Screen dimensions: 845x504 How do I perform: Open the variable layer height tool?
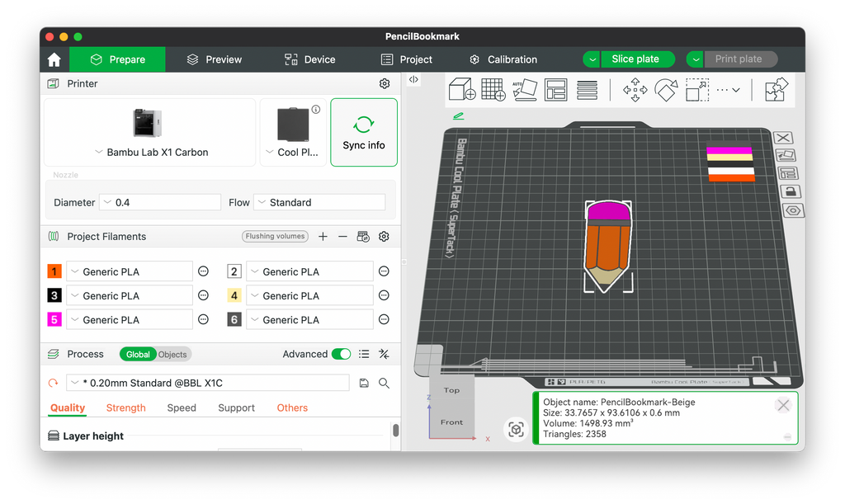(587, 89)
